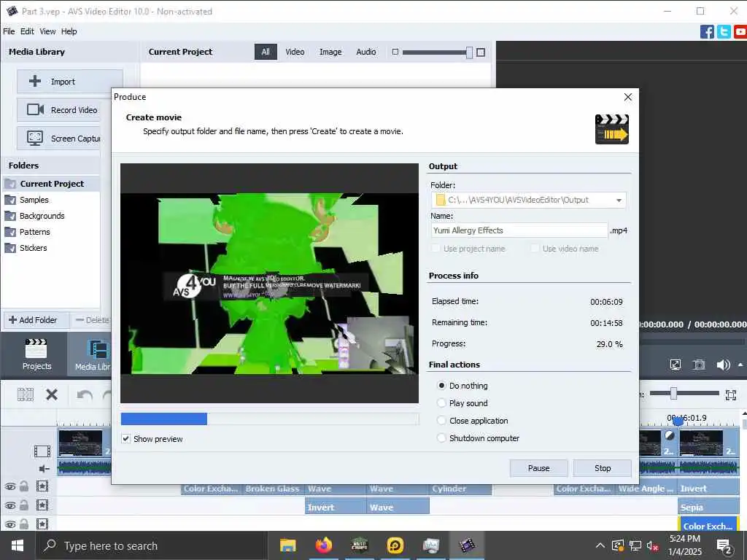Image resolution: width=747 pixels, height=560 pixels.
Task: Click the video track filmstrip icon
Action: [42, 451]
